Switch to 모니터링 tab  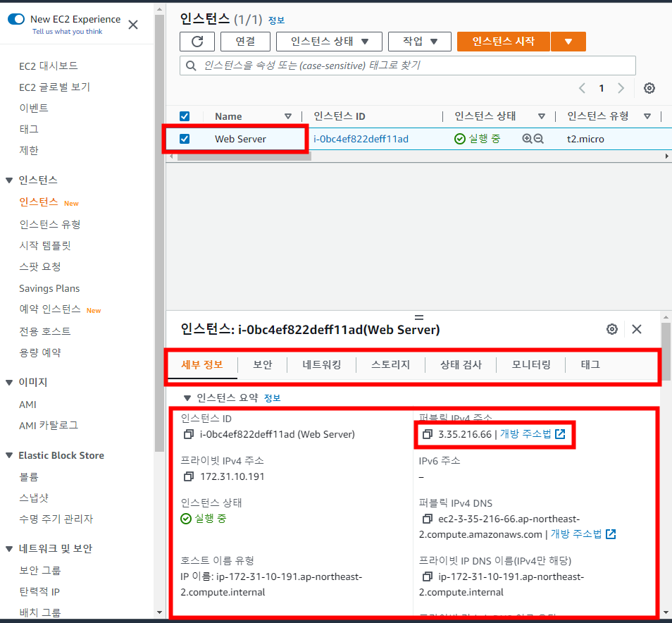pyautogui.click(x=531, y=365)
